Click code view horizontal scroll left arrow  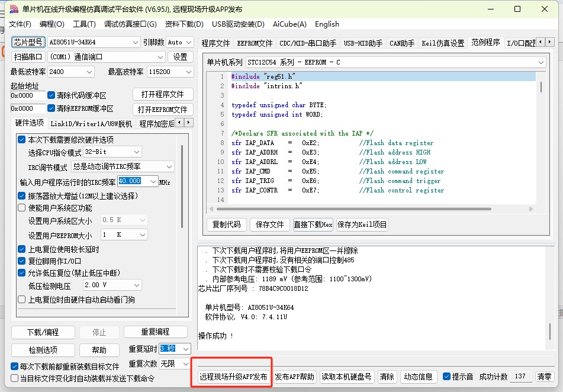pyautogui.click(x=211, y=209)
